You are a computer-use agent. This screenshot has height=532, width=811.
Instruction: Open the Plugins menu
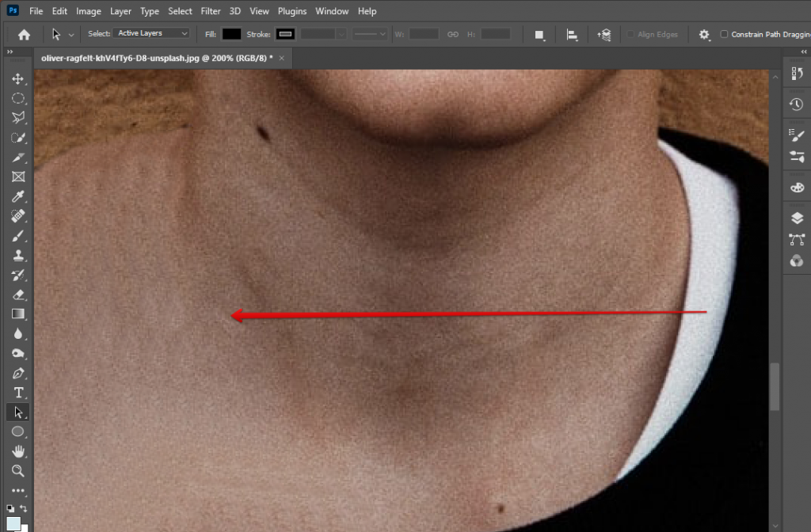point(291,11)
